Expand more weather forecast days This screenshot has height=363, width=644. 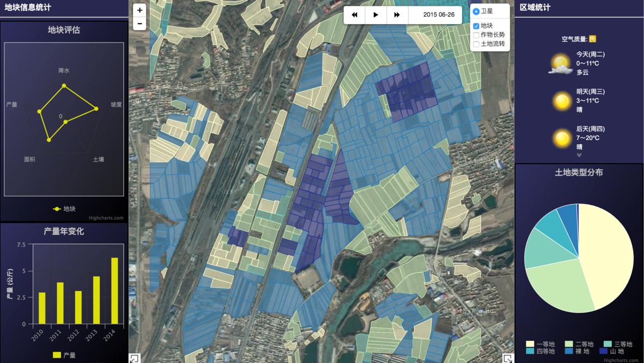(579, 155)
